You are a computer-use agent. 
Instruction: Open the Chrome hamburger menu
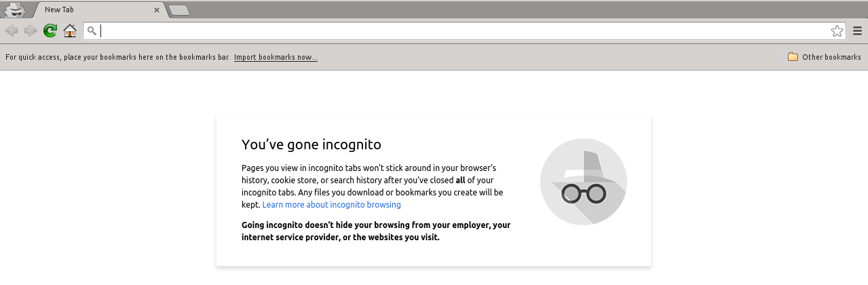click(x=857, y=31)
